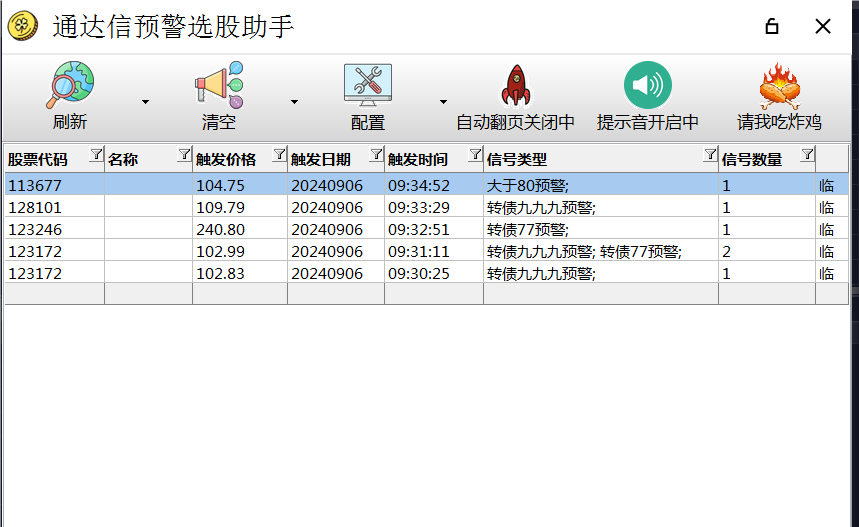Click the gold coin app logo
This screenshot has height=527, width=859.
pyautogui.click(x=22, y=26)
